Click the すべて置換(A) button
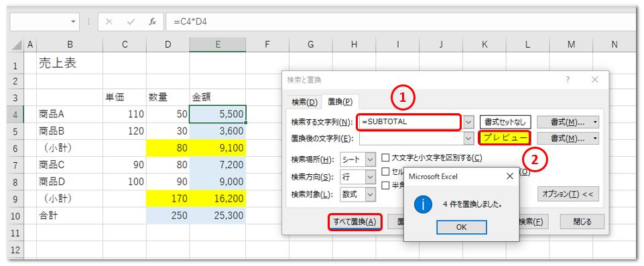Viewport: 644px width, 266px height. pos(355,222)
